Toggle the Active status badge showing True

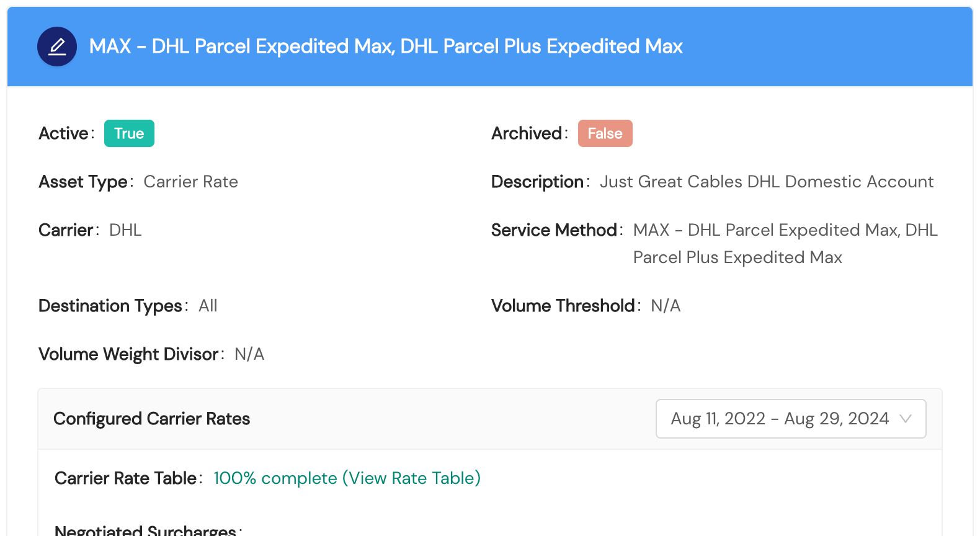[129, 133]
